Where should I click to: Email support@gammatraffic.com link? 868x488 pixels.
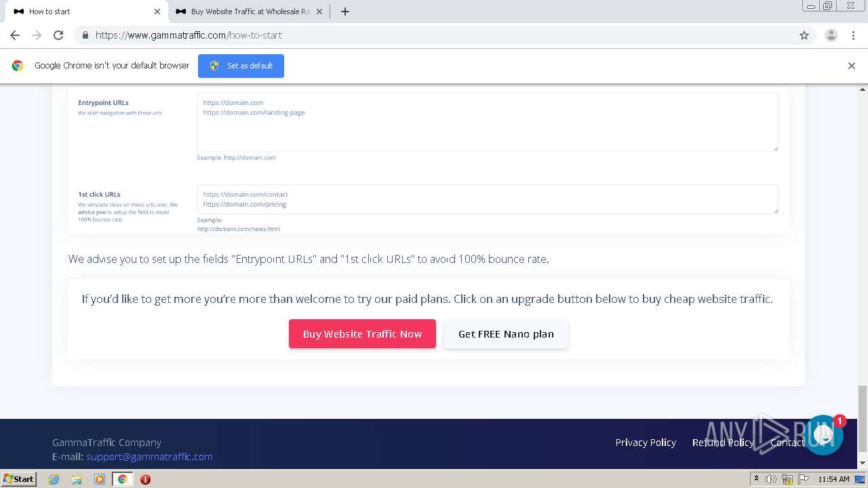click(149, 457)
